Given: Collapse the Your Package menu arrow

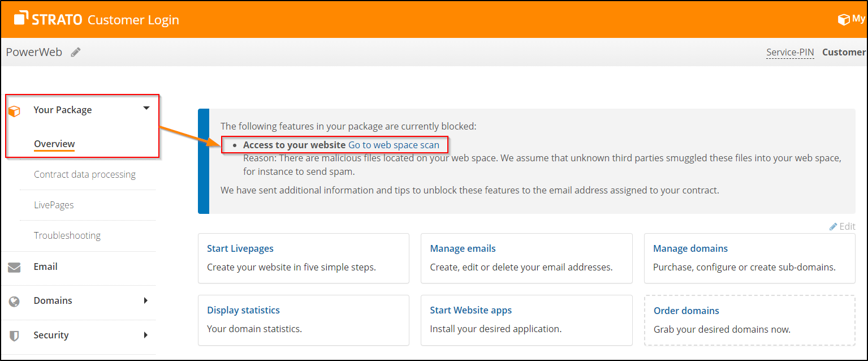Looking at the screenshot, I should point(146,108).
